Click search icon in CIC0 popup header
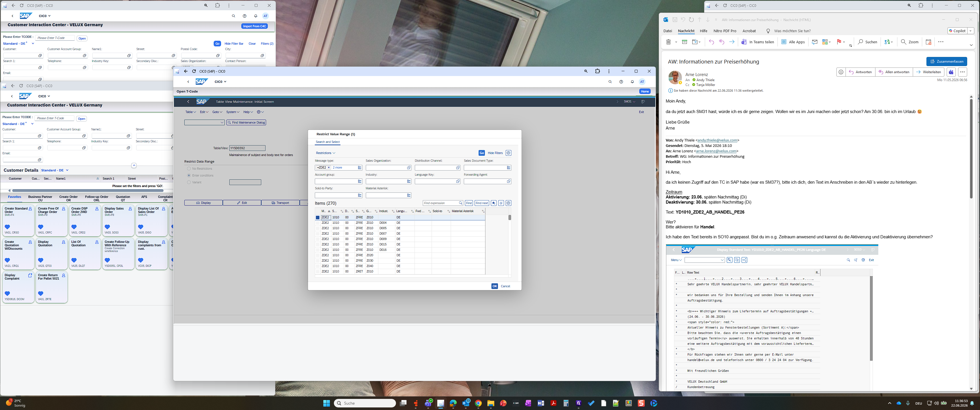 point(610,82)
